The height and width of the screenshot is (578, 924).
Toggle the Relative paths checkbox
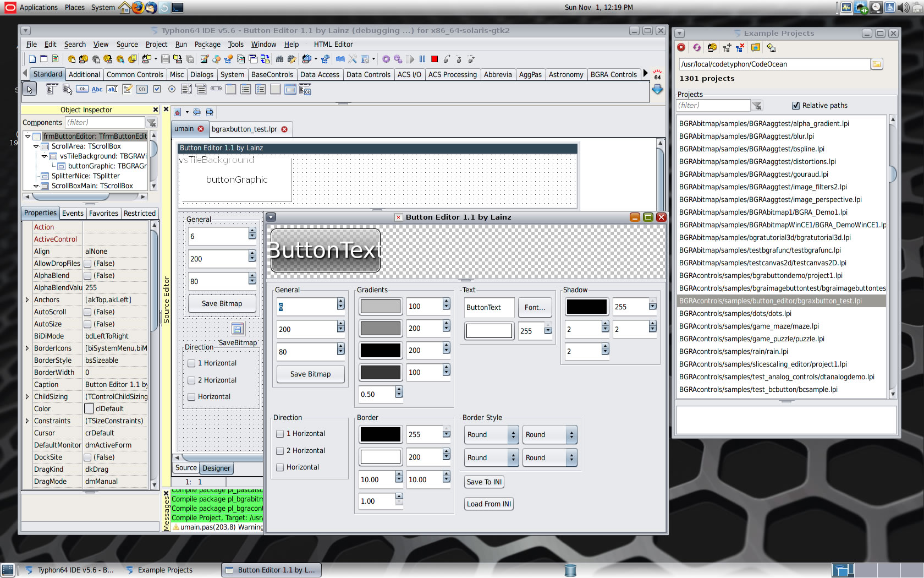[x=796, y=105]
